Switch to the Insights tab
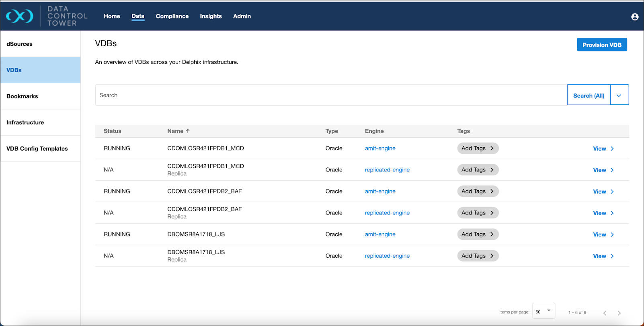Screen dimensions: 644x326 (211, 16)
